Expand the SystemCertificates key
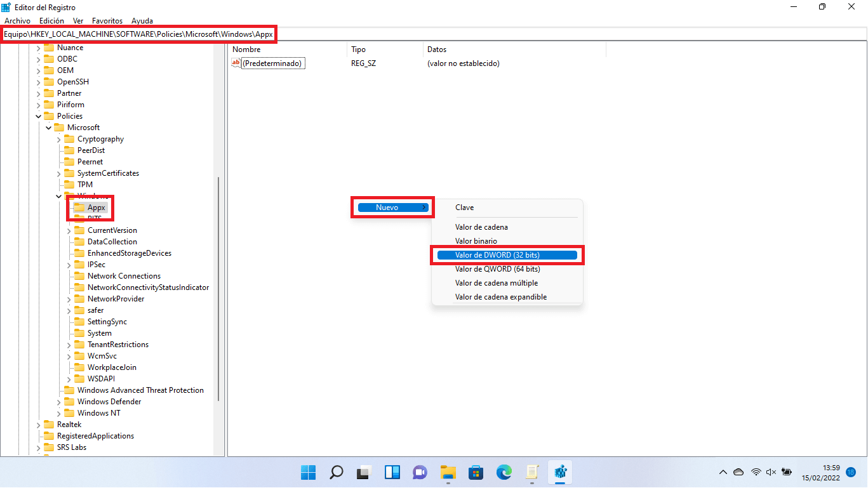The width and height of the screenshot is (868, 488). point(58,173)
